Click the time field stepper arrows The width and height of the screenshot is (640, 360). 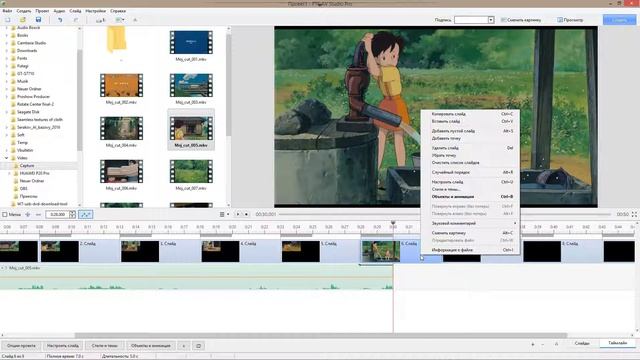(72, 214)
